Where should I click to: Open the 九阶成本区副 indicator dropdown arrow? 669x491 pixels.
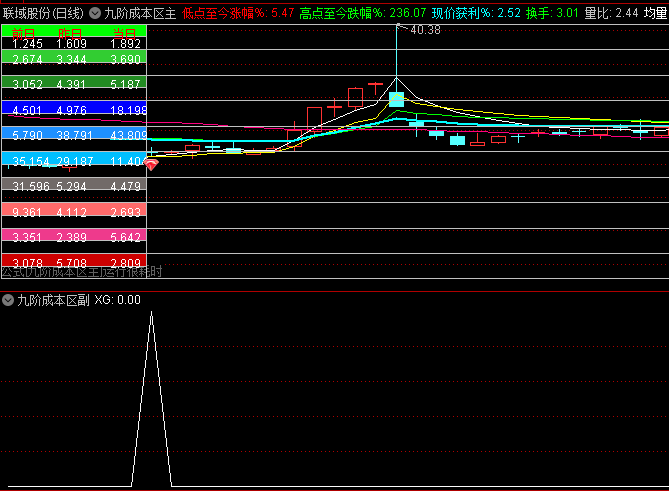coord(8,299)
